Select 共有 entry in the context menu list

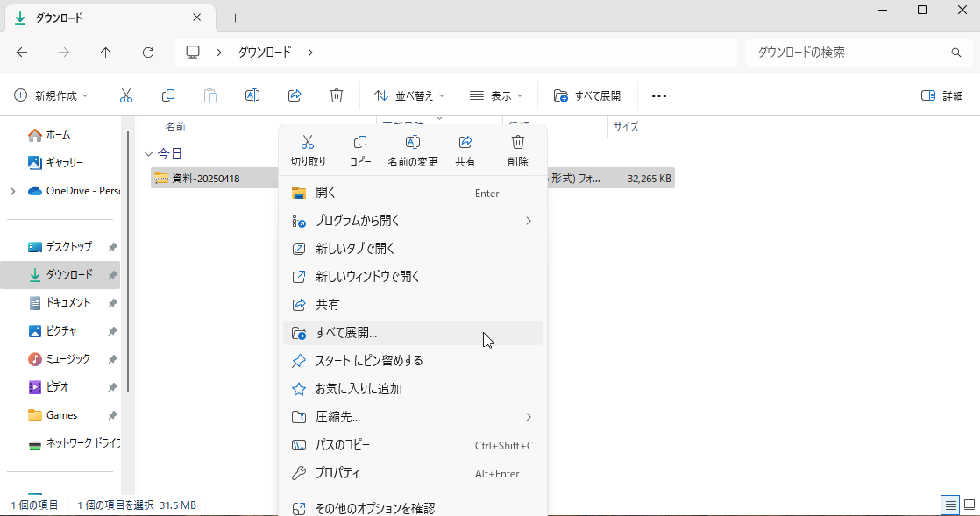pyautogui.click(x=413, y=305)
